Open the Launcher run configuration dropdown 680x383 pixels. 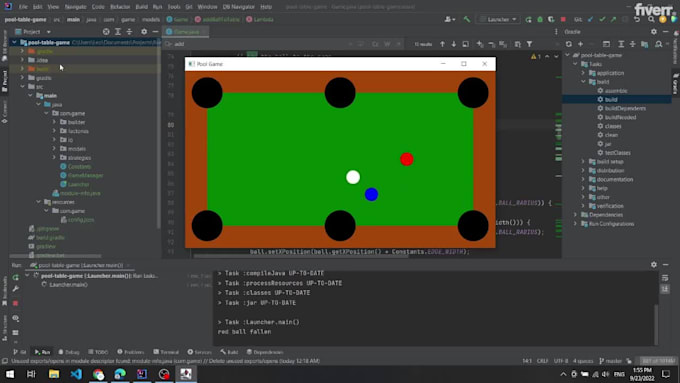[498, 19]
